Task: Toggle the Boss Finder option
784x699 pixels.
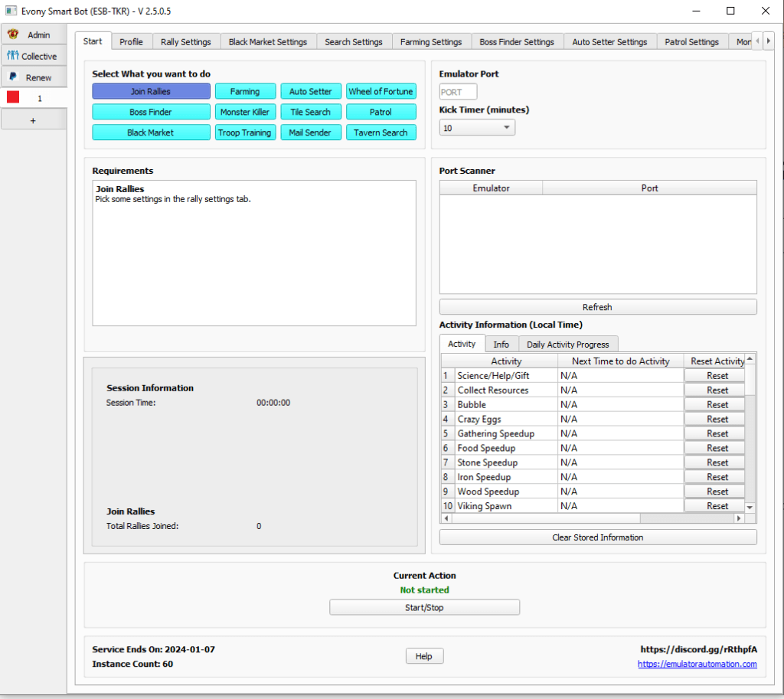Action: (151, 112)
